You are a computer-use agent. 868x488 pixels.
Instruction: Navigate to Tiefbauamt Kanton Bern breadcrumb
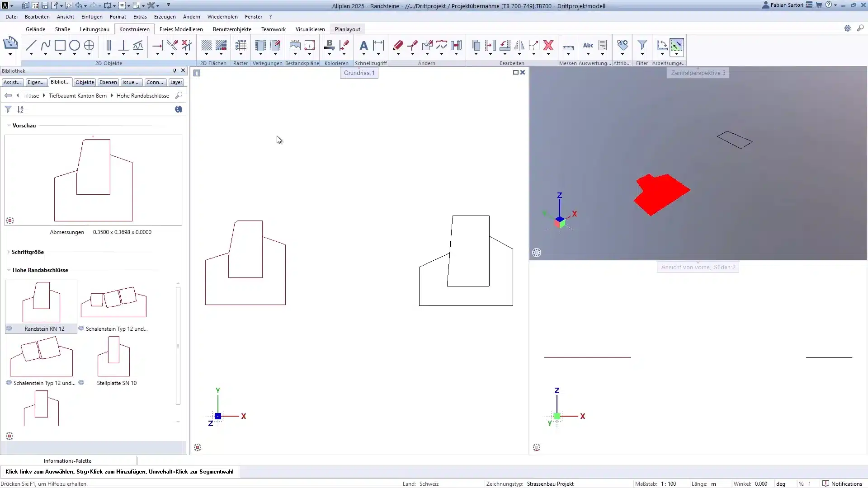pos(77,95)
